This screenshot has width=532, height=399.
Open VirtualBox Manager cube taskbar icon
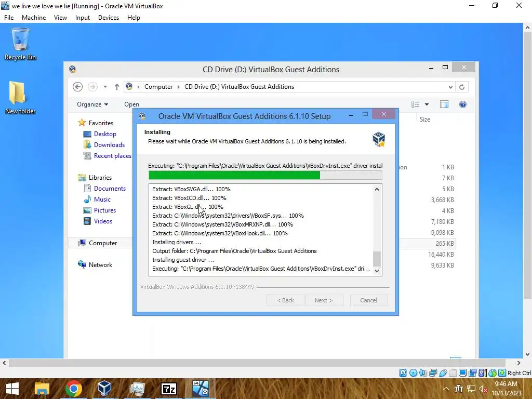point(104,389)
